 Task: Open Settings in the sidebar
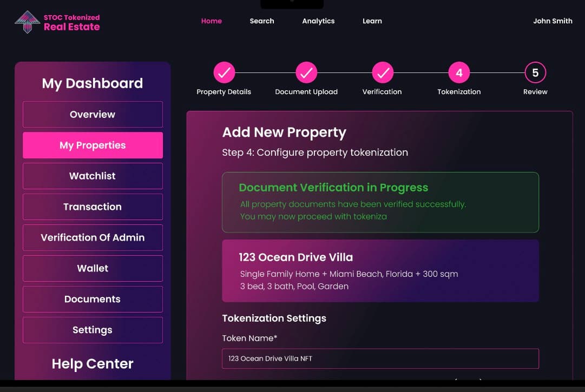point(93,330)
